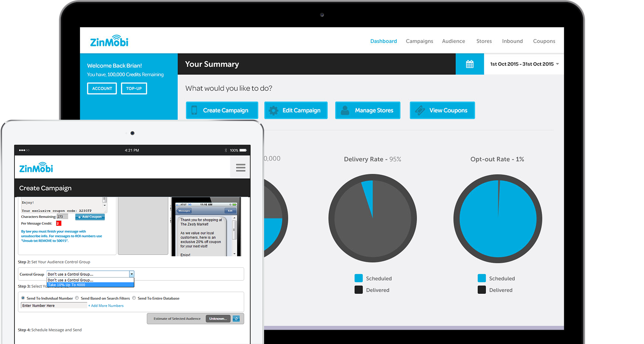The width and height of the screenshot is (644, 344).
Task: Click the gear icon on Edit Campaign
Action: coord(274,110)
